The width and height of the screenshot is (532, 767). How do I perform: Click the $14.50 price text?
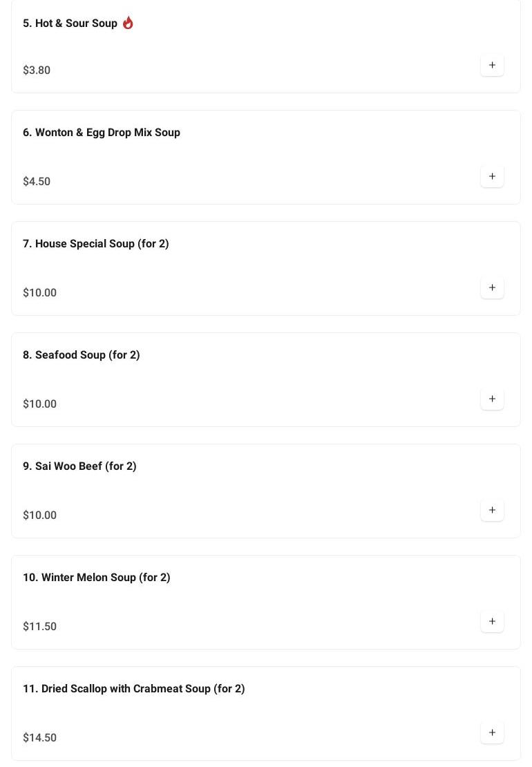pos(39,738)
